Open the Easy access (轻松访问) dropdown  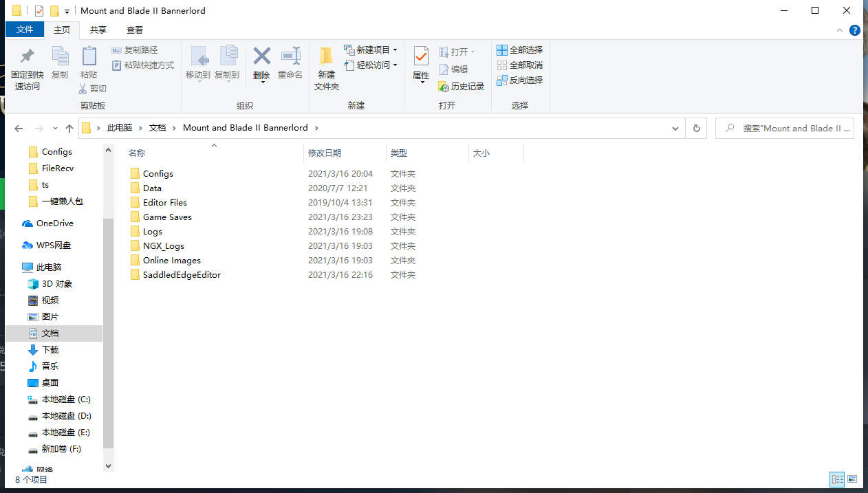point(371,65)
